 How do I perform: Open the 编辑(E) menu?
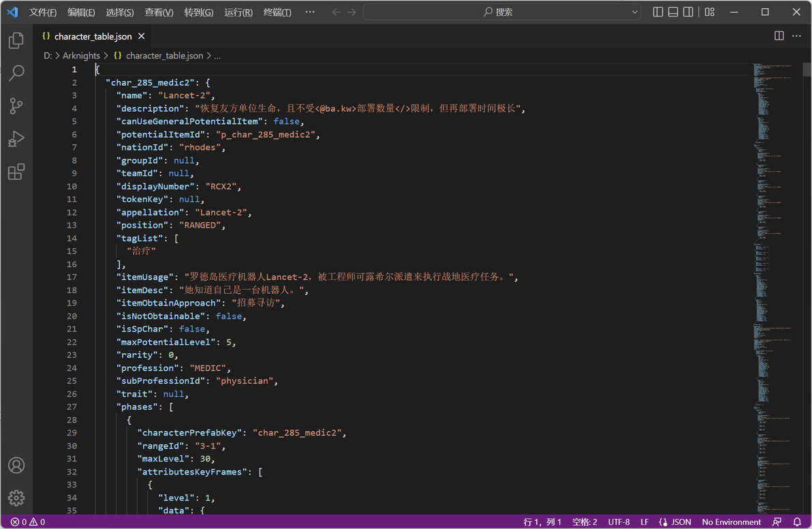click(x=81, y=12)
